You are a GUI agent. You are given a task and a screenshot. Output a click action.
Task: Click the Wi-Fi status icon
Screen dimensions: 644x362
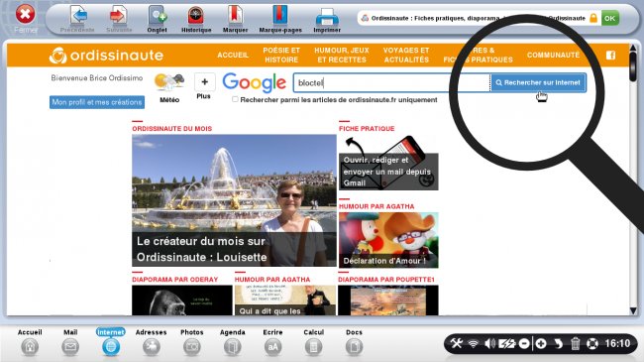coord(474,343)
